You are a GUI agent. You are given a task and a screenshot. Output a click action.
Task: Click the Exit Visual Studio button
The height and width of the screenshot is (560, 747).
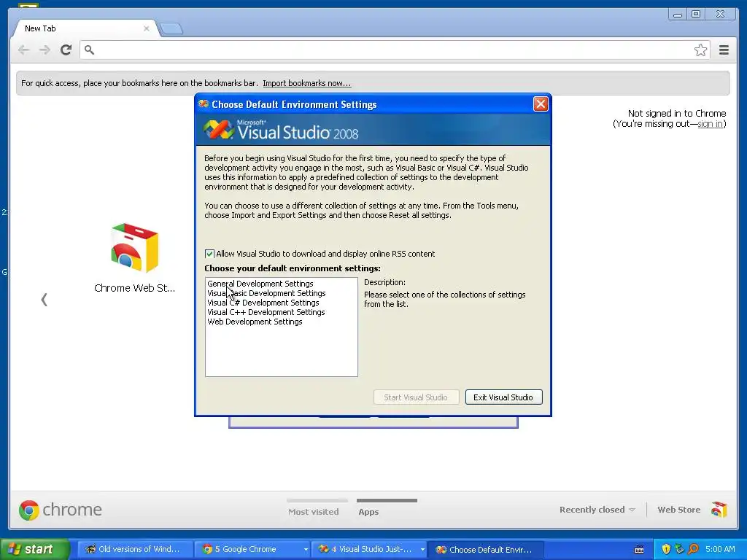(503, 397)
